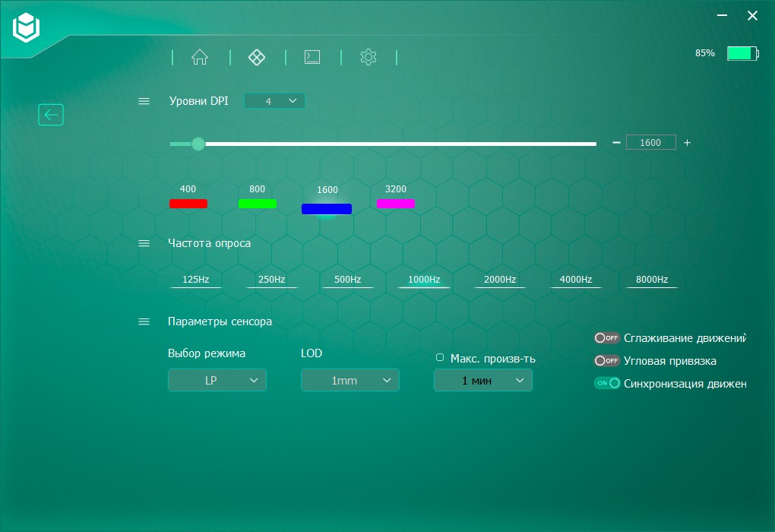
Task: Click the battery level indicator icon
Action: pyautogui.click(x=742, y=53)
